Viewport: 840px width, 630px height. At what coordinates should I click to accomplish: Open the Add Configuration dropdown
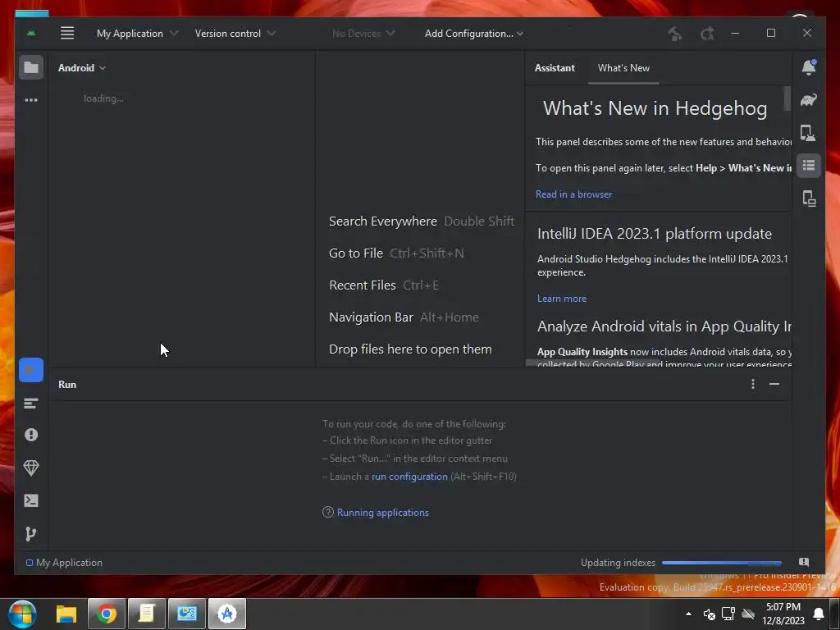(x=473, y=33)
